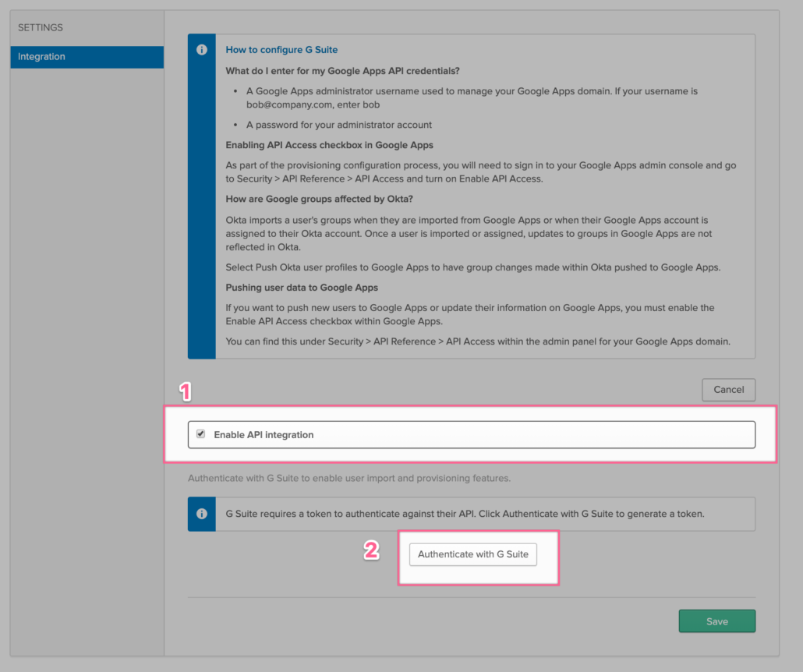Image resolution: width=803 pixels, height=672 pixels.
Task: Click 'Authenticate with G Suite to enable user import' text
Action: click(x=349, y=478)
